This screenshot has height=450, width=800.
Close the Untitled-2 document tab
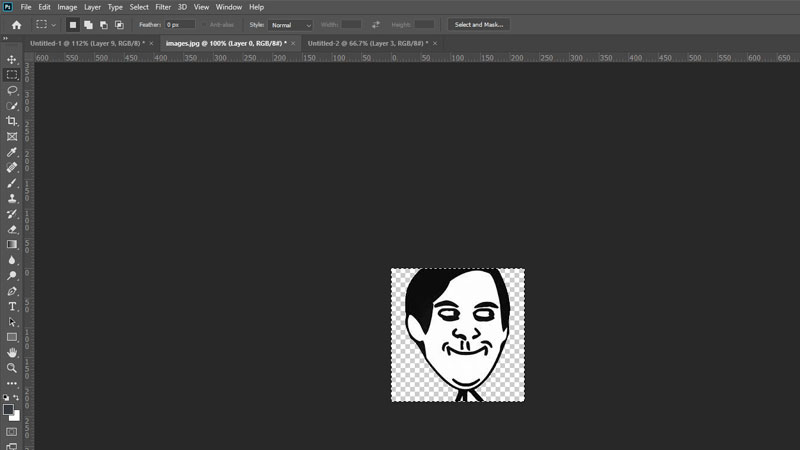(435, 43)
